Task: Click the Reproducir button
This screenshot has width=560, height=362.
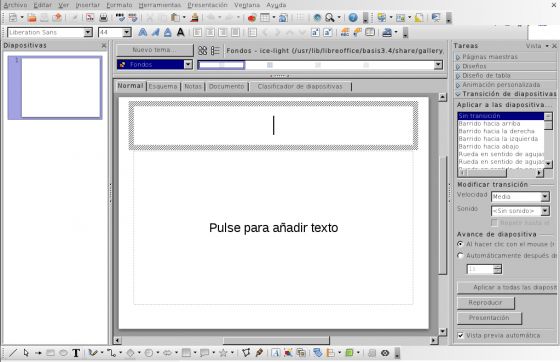Action: [x=486, y=303]
